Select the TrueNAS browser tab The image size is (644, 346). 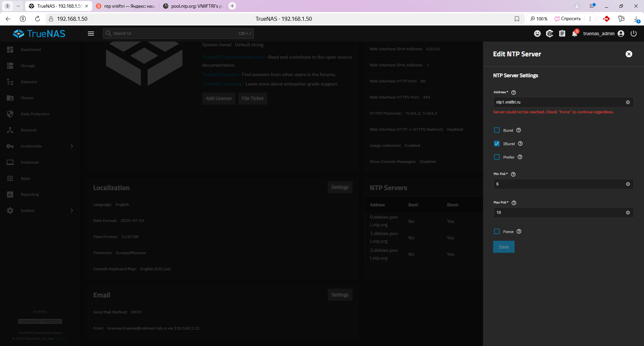[59, 6]
